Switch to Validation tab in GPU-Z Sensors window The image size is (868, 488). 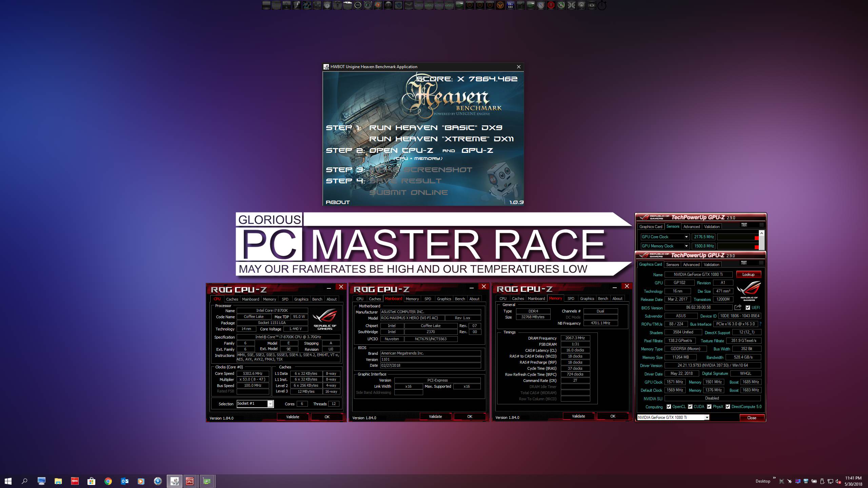[712, 227]
